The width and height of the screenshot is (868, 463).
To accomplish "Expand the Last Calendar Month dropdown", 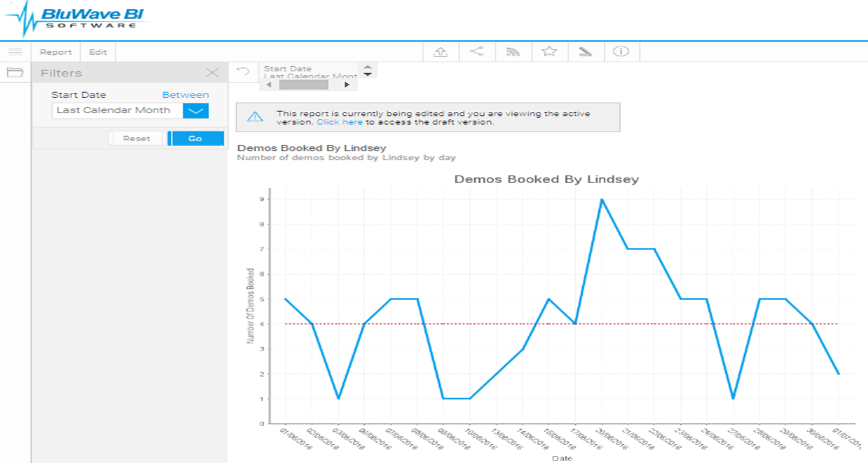I will (x=196, y=111).
